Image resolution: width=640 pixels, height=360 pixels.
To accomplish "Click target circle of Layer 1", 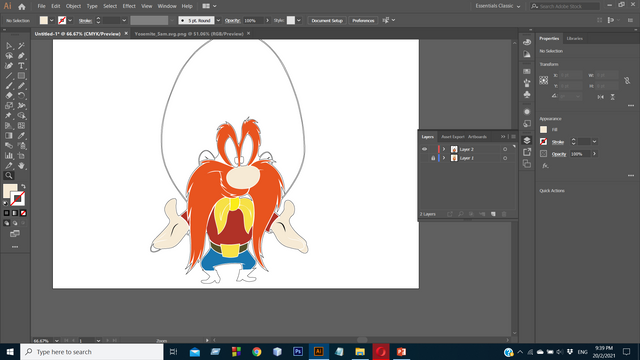I will tap(505, 158).
